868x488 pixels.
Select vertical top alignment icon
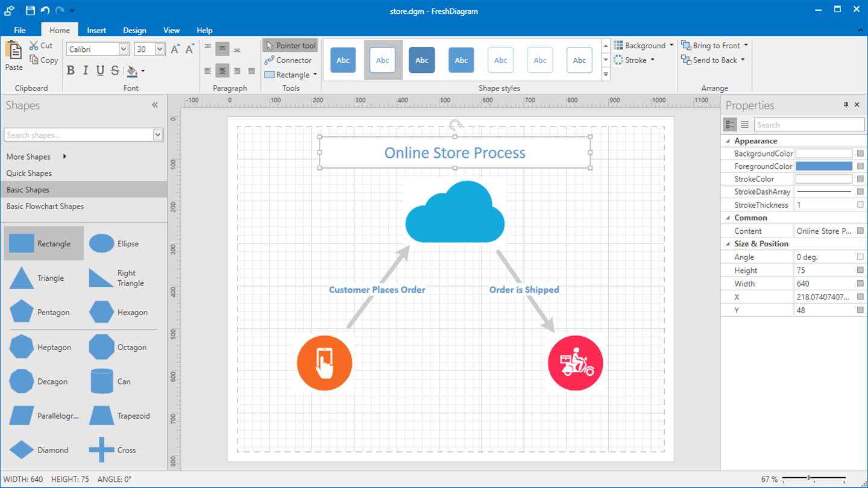[208, 47]
